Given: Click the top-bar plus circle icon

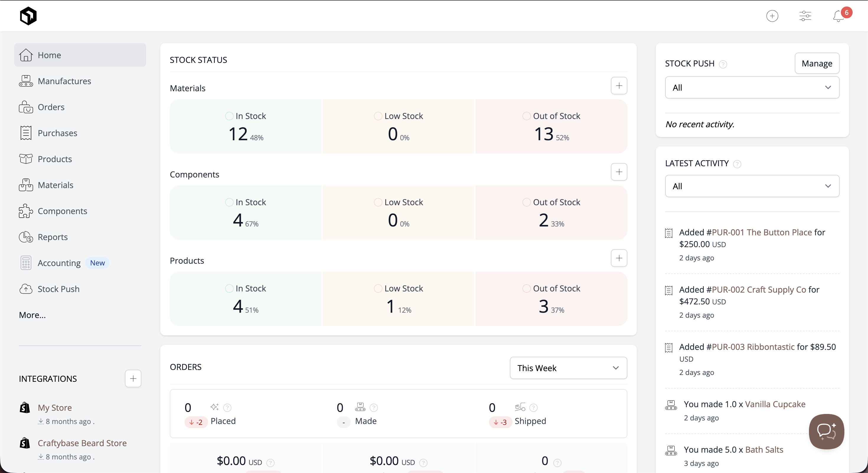Looking at the screenshot, I should [772, 16].
